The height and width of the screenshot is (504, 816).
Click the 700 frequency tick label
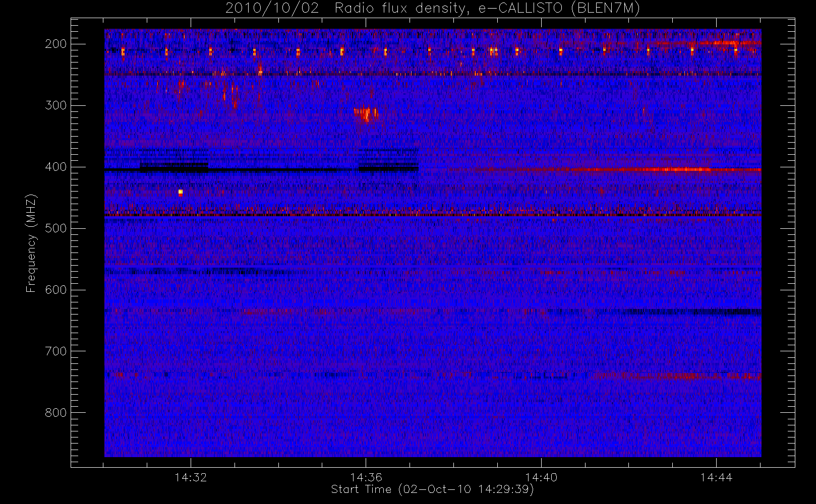point(56,351)
